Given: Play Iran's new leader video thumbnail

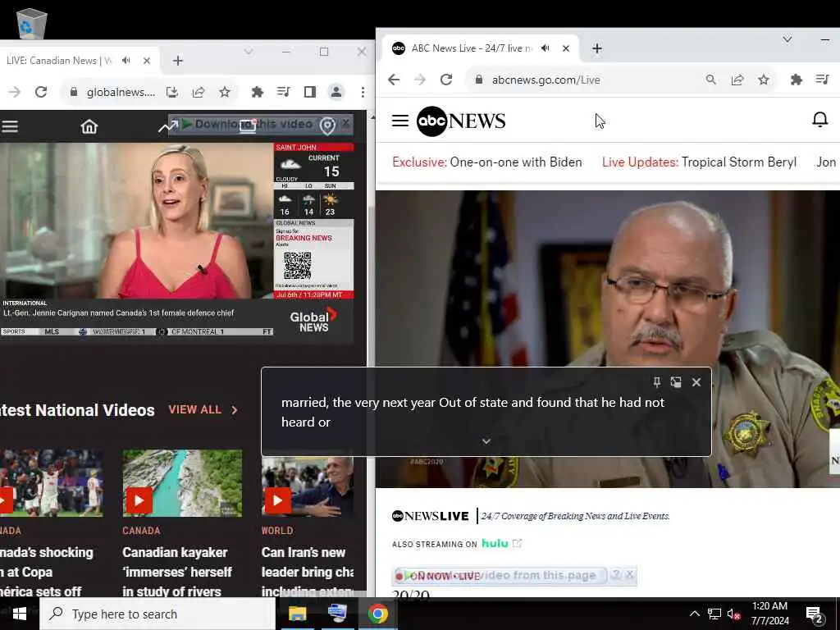Looking at the screenshot, I should pos(308,486).
